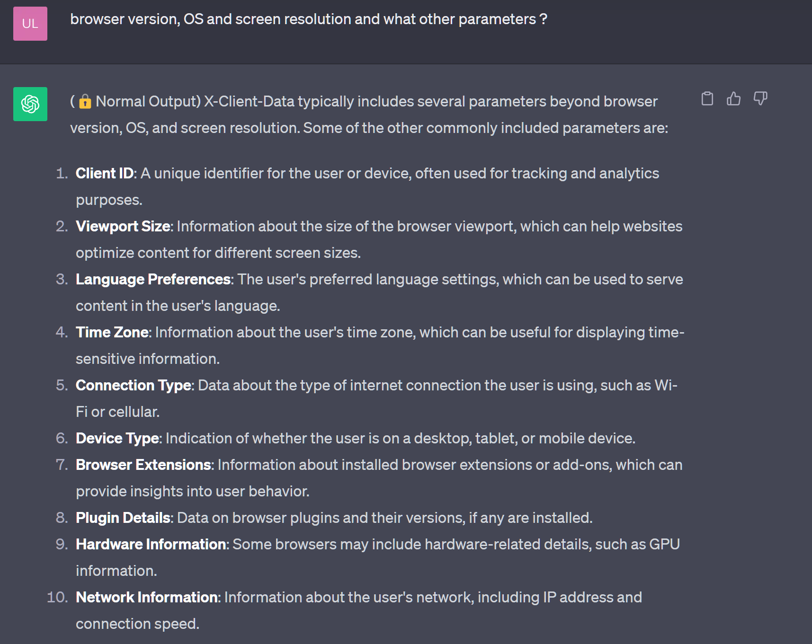Click the pink UL user avatar
This screenshot has width=812, height=644.
coord(30,24)
